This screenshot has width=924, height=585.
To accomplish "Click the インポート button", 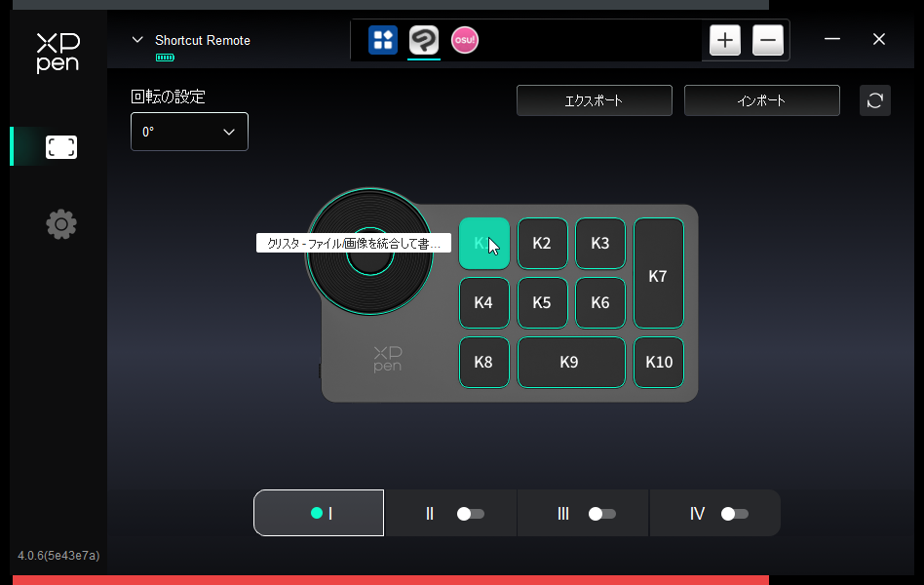I will click(761, 100).
